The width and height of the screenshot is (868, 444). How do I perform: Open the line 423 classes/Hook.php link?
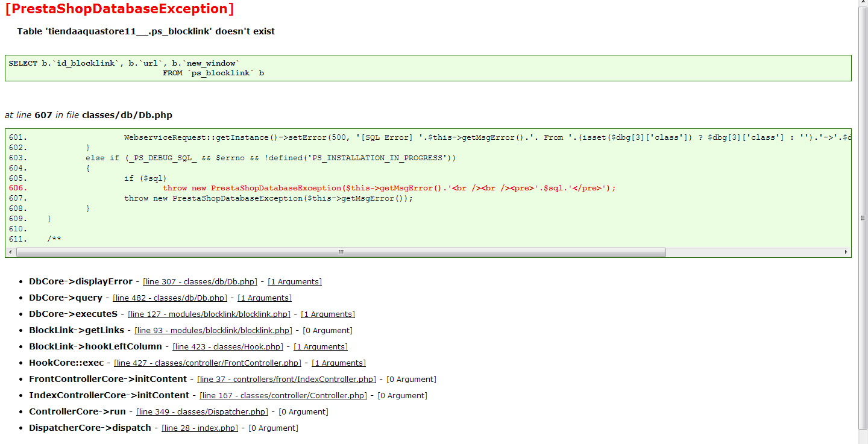[x=228, y=347]
